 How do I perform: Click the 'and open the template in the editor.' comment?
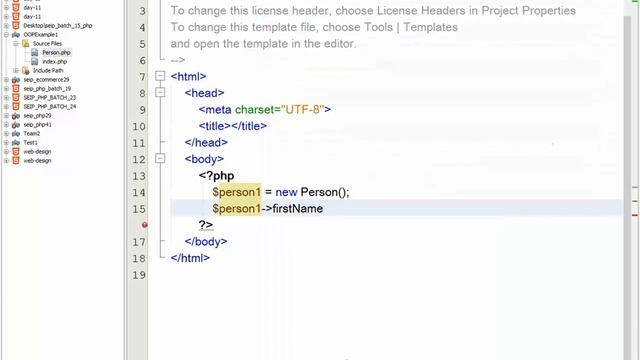coord(263,44)
